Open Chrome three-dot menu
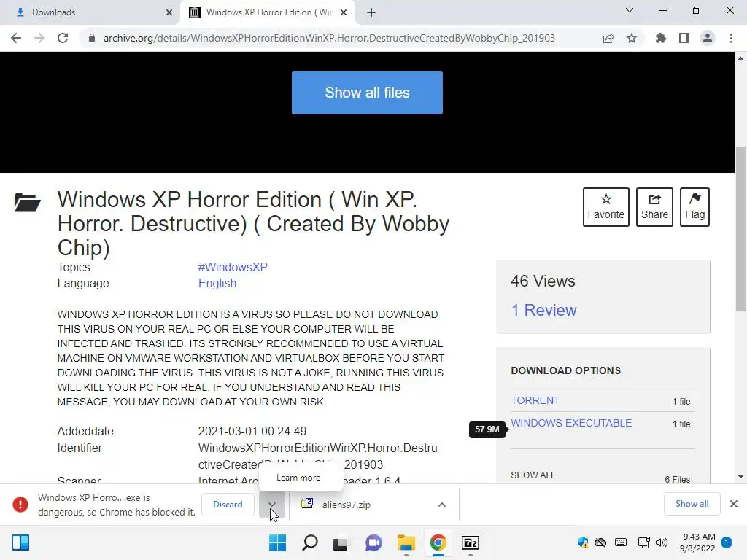The width and height of the screenshot is (747, 560). pos(731,38)
